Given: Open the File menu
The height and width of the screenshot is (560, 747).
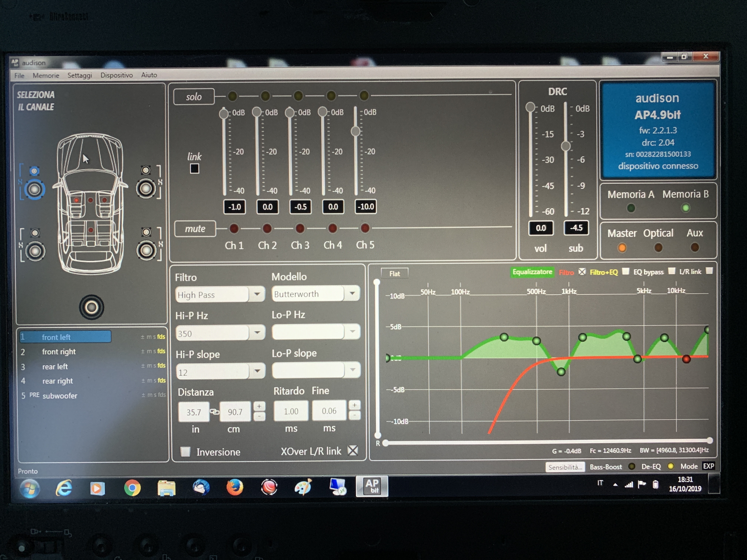Looking at the screenshot, I should coord(19,75).
